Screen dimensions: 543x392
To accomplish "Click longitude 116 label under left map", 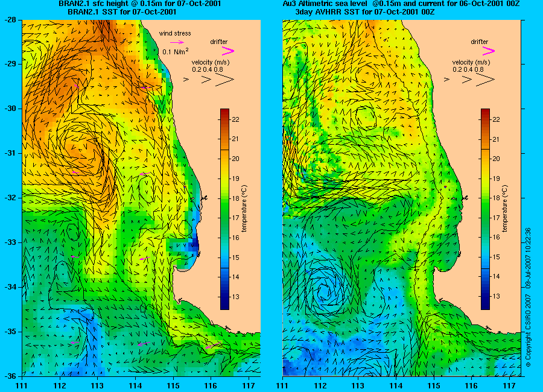I will pos(211,386).
